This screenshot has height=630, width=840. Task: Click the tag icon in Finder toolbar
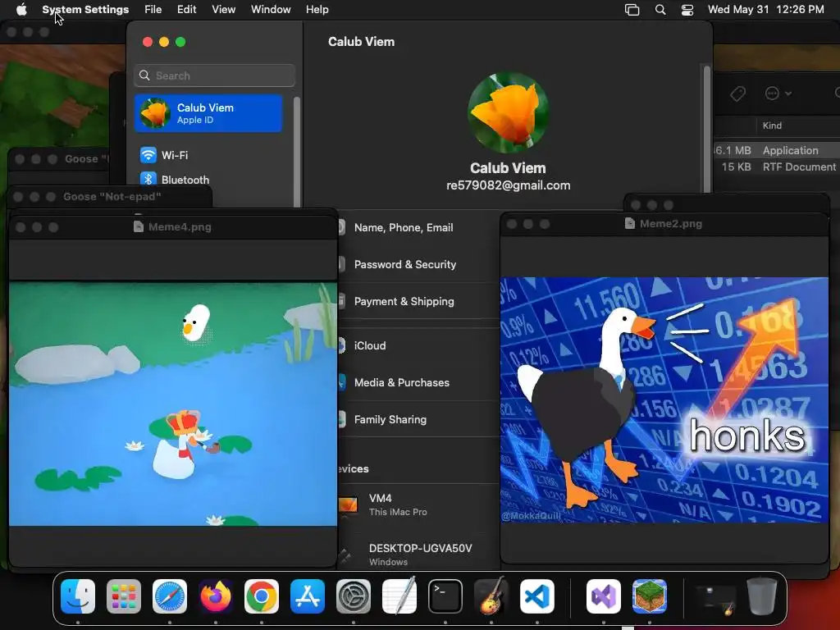pyautogui.click(x=737, y=94)
